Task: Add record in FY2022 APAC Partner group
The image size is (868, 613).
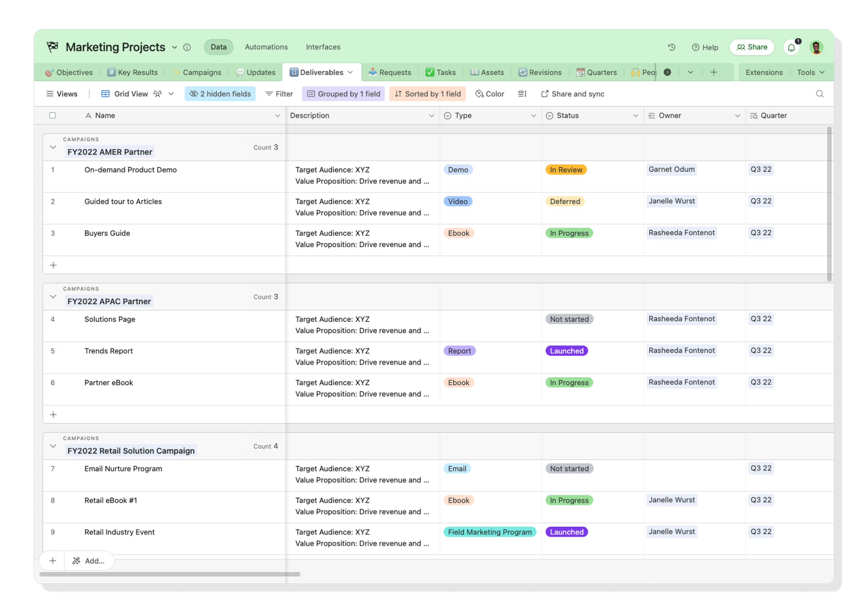Action: [53, 414]
